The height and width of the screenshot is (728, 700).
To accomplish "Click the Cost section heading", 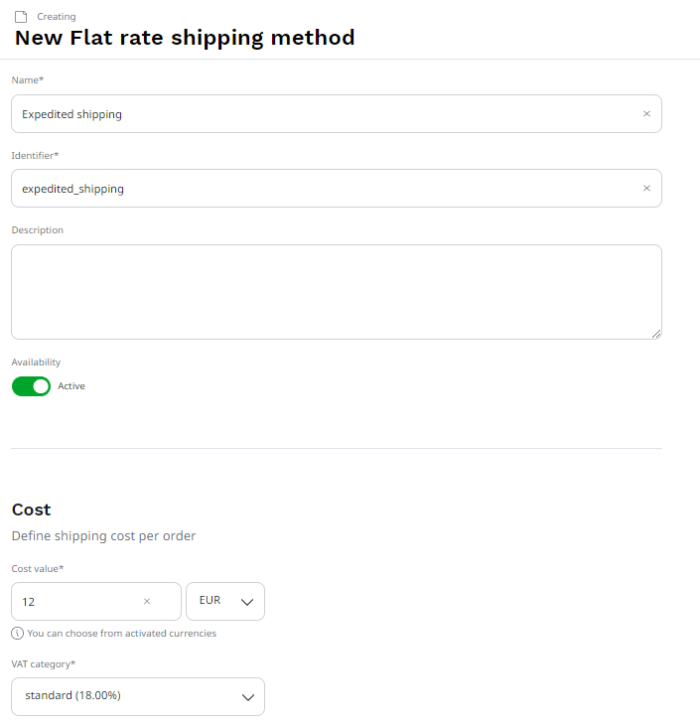I will [32, 510].
